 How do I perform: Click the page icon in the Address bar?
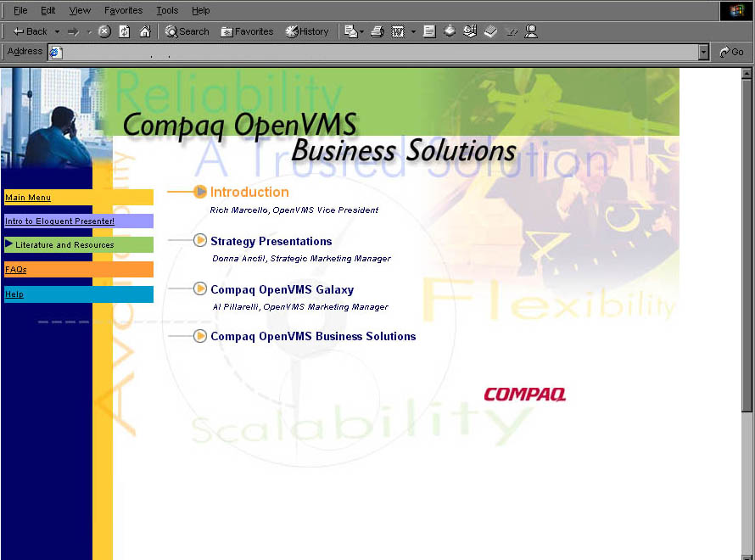pyautogui.click(x=56, y=52)
